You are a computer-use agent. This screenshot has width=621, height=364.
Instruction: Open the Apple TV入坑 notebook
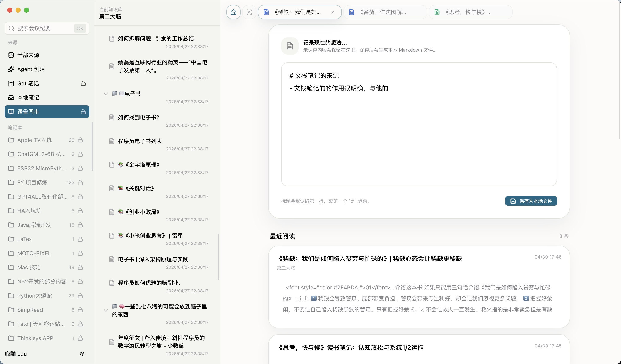point(45,140)
